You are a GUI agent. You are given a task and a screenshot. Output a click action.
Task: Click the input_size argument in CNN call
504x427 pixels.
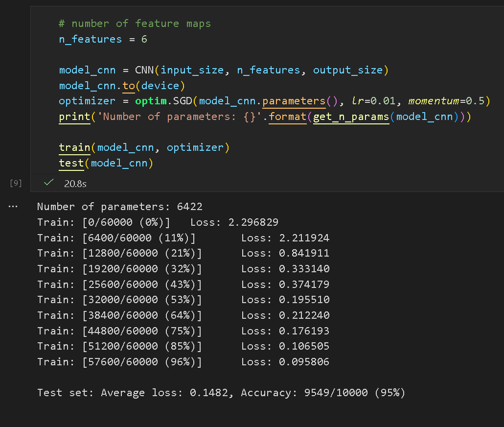[x=192, y=70]
